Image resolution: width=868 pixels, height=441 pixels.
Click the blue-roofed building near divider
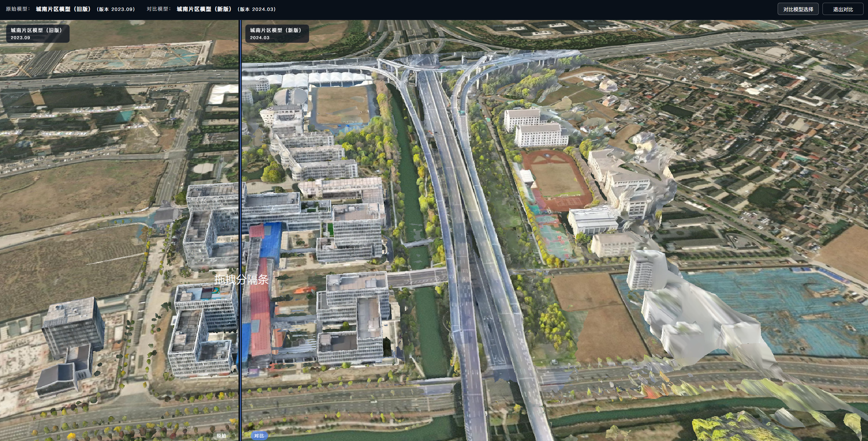pyautogui.click(x=271, y=240)
